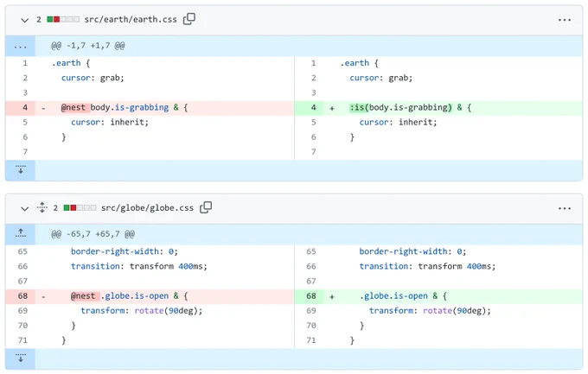Click 'cursor: grab;' on the right side

pyautogui.click(x=381, y=78)
